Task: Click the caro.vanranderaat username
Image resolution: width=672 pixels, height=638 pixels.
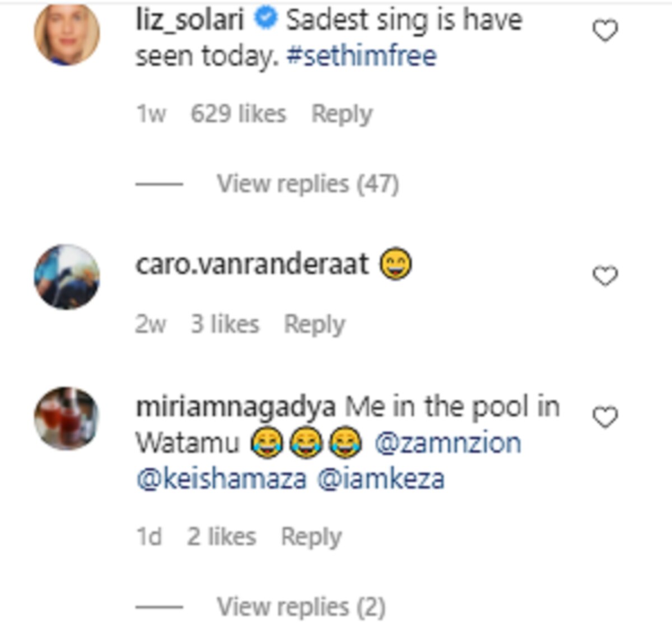Action: pos(252,264)
